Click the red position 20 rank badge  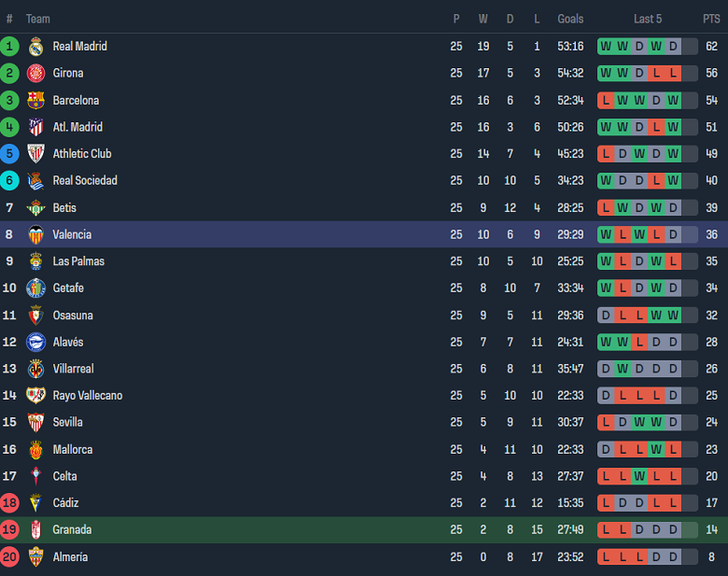(x=9, y=557)
